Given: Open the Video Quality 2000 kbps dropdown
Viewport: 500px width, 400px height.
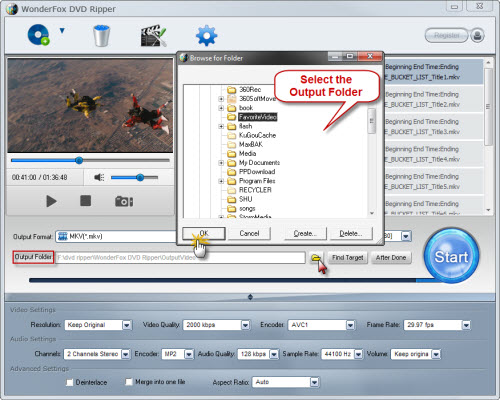Looking at the screenshot, I should (245, 325).
